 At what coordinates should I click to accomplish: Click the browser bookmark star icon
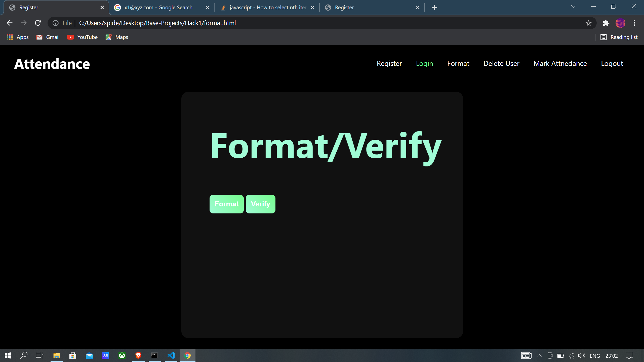589,23
